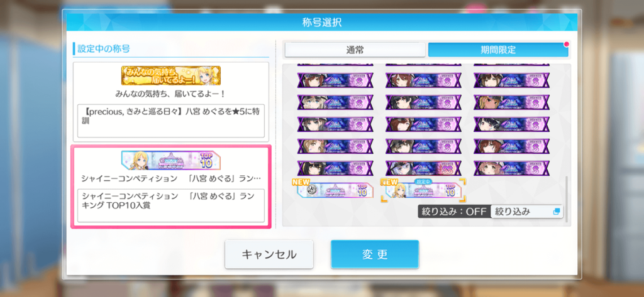Click the badge list vertical scrollbar
Screen dimensions: 644x297
567,200
